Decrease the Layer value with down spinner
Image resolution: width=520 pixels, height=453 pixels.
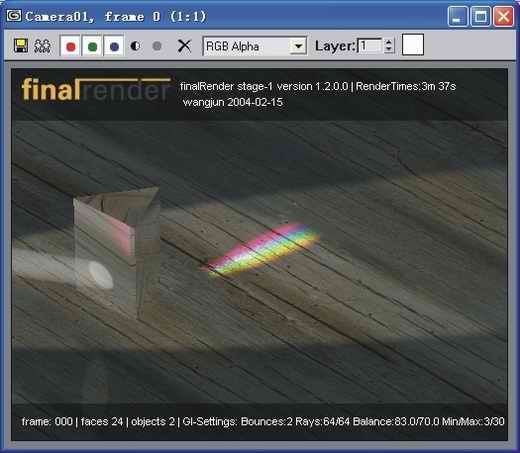tap(389, 50)
